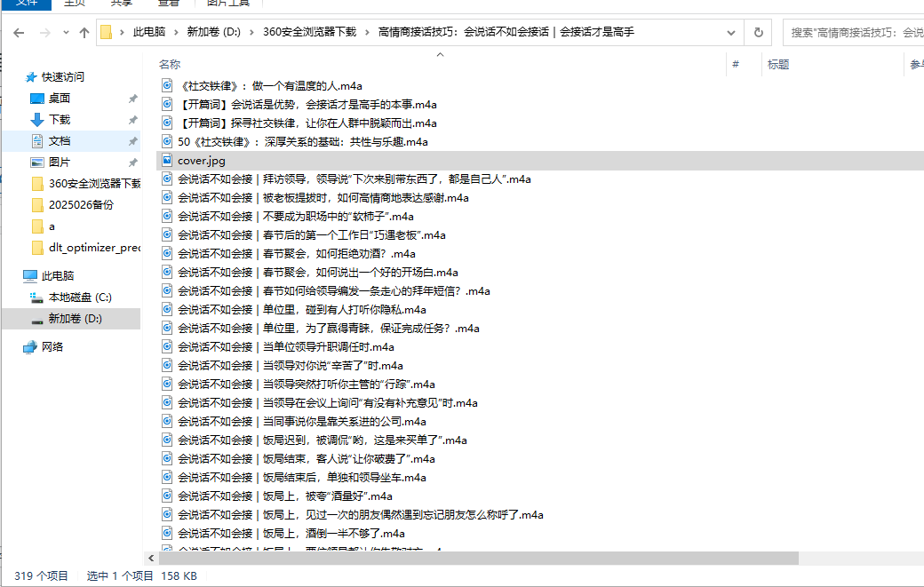Unpin 桌面 using its pin icon
This screenshot has height=587, width=924.
(x=132, y=99)
